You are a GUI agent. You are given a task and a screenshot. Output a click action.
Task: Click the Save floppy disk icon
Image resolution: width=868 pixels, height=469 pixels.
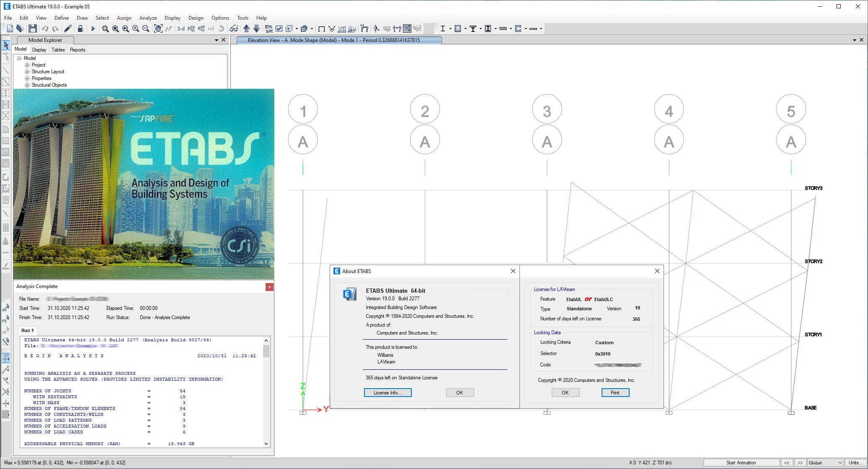(x=33, y=28)
